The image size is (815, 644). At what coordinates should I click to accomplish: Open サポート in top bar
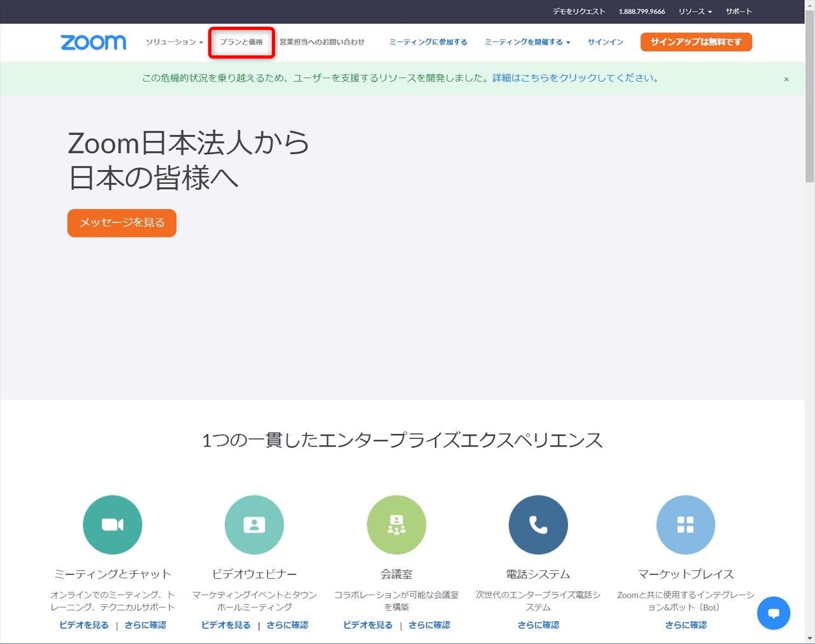pos(739,11)
